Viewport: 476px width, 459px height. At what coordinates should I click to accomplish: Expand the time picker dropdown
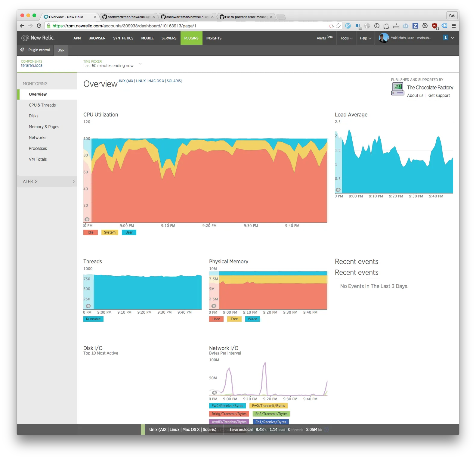(x=140, y=64)
